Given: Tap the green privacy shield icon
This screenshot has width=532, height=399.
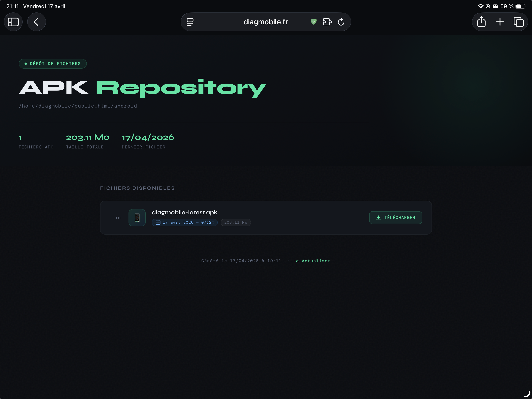Looking at the screenshot, I should click(x=313, y=22).
